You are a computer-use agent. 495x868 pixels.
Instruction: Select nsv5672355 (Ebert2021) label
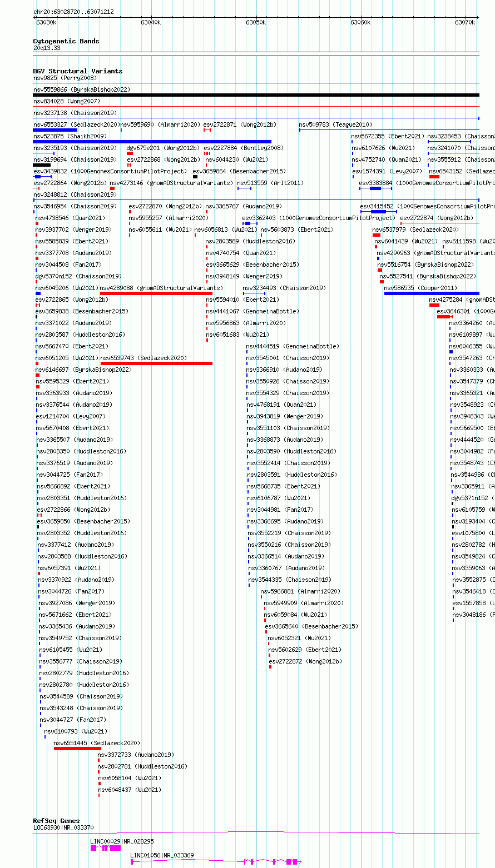[388, 136]
